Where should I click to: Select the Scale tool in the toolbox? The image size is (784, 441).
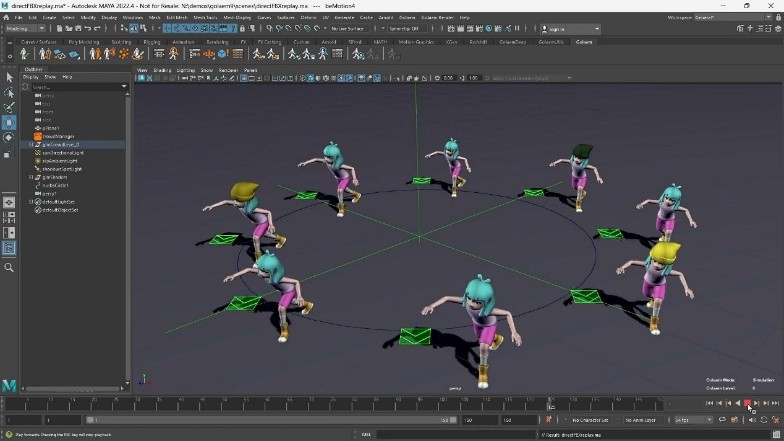pos(9,154)
